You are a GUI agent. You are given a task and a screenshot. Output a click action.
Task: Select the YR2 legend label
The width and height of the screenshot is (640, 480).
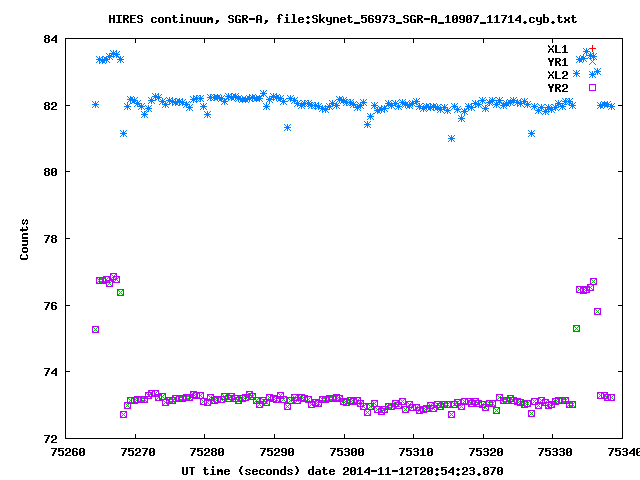pyautogui.click(x=558, y=88)
